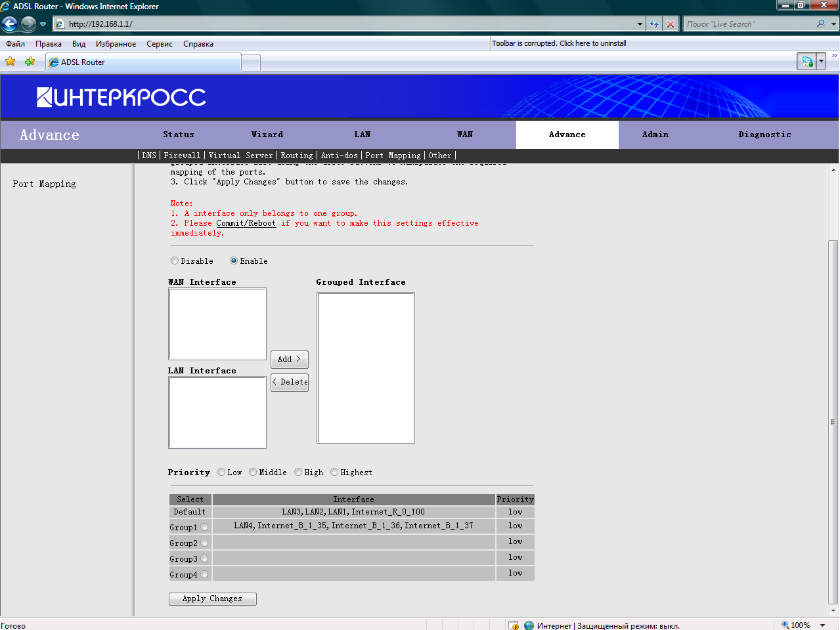The image size is (840, 630).
Task: Open the Избранное menu
Action: pos(116,44)
